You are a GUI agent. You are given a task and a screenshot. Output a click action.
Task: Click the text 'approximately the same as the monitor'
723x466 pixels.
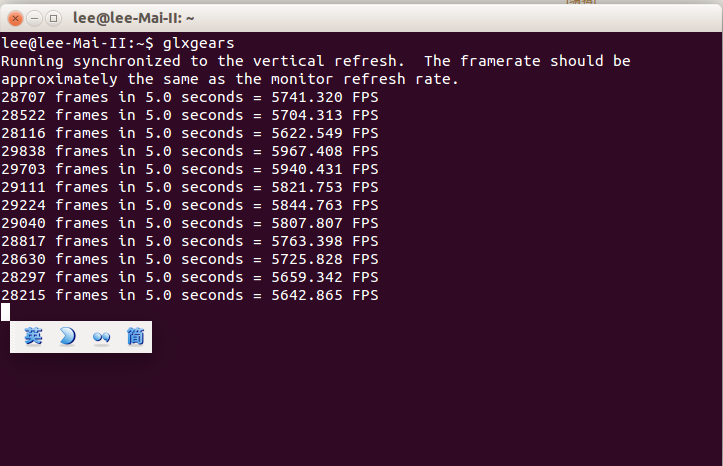tap(166, 79)
